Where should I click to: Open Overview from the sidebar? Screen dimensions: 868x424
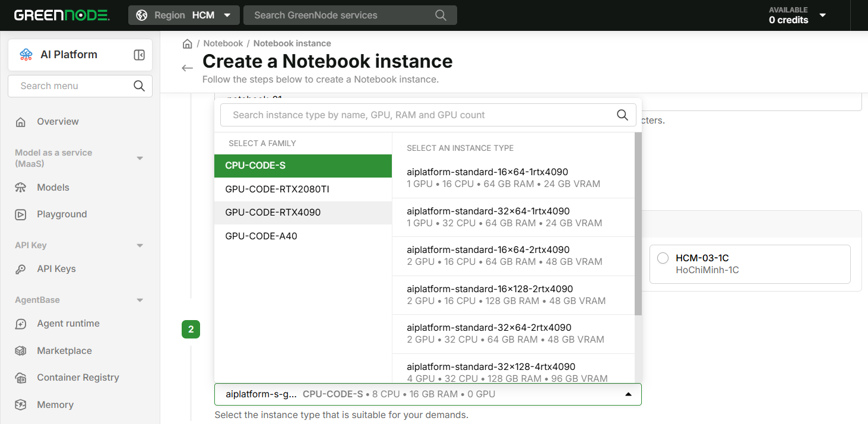[x=58, y=121]
